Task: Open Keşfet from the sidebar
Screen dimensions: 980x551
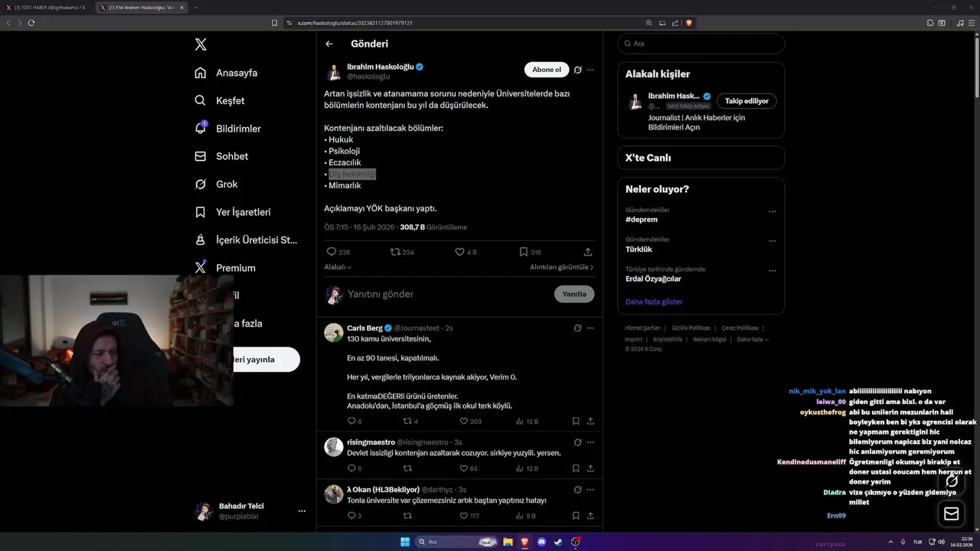Action: coord(219,100)
